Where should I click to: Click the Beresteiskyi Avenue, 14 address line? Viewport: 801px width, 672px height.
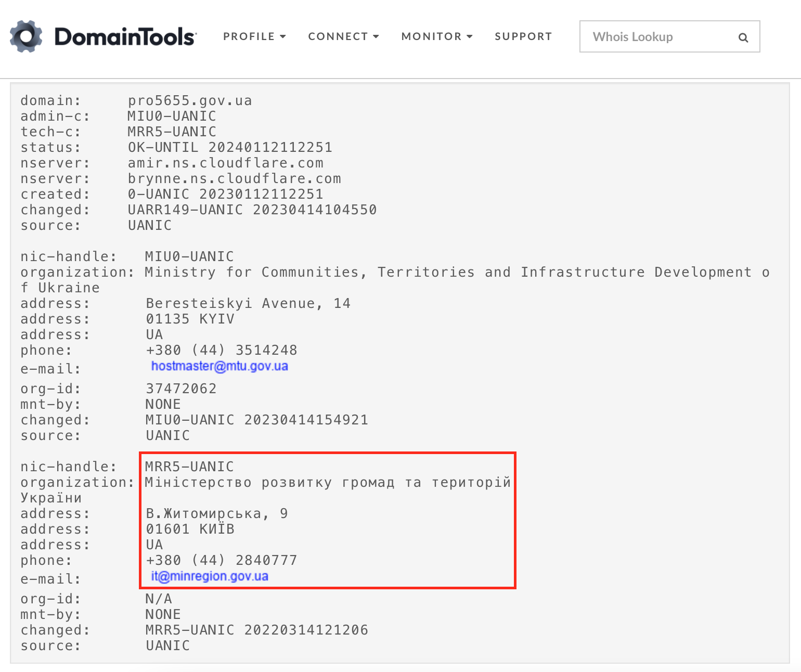pos(248,303)
